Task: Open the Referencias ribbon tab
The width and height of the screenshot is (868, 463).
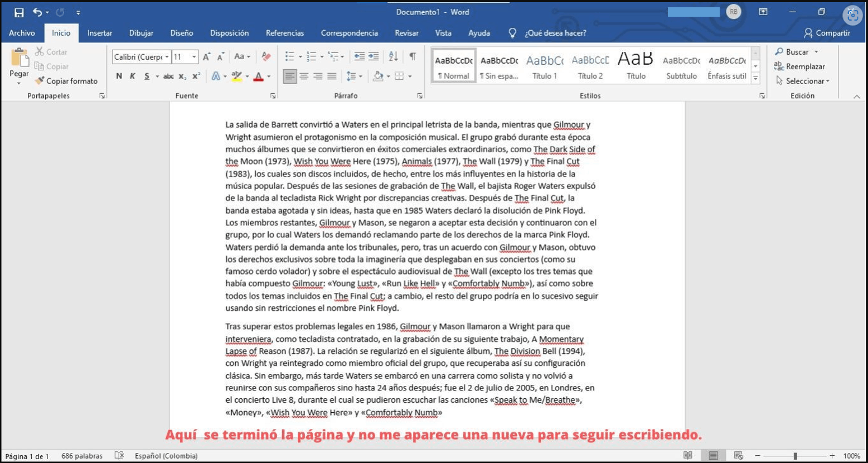Action: [x=285, y=33]
